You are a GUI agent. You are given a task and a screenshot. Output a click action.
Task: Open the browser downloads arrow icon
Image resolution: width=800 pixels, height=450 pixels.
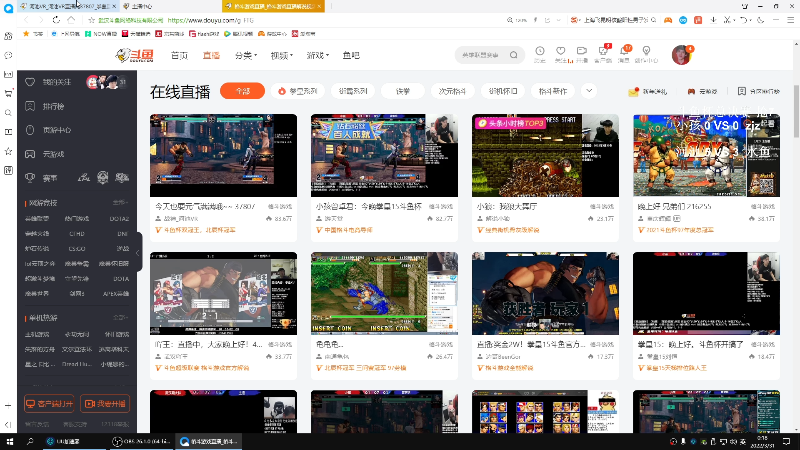[x=713, y=20]
